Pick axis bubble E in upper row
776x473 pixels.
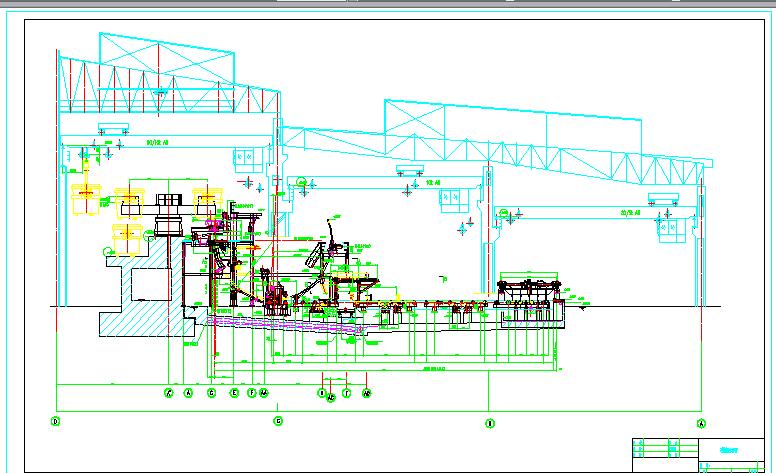(235, 393)
